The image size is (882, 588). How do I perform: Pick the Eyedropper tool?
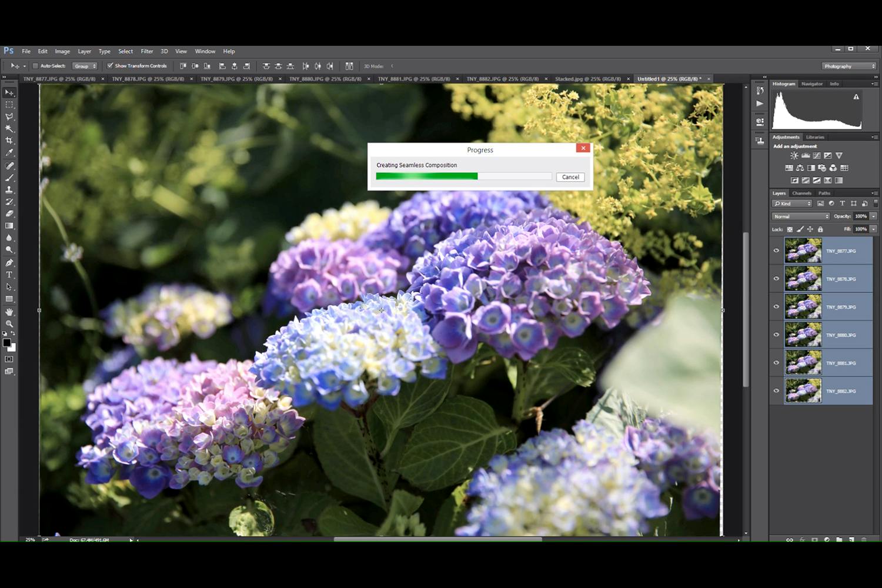pyautogui.click(x=9, y=153)
